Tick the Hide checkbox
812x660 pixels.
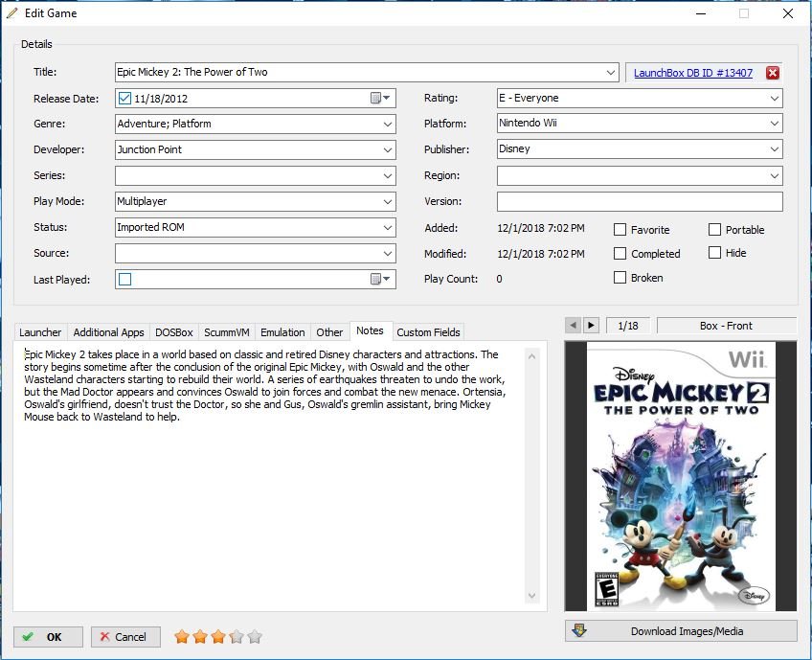pos(714,252)
